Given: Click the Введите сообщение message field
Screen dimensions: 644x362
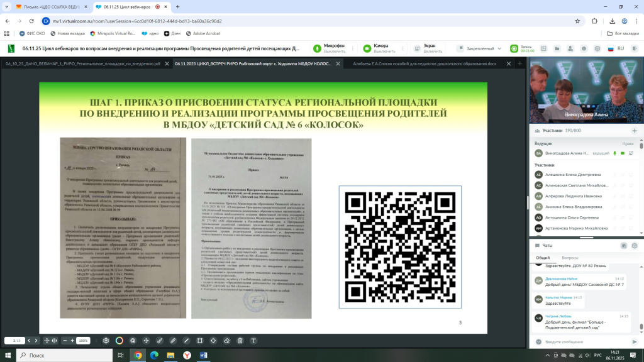Looking at the screenshot, I should (579, 341).
